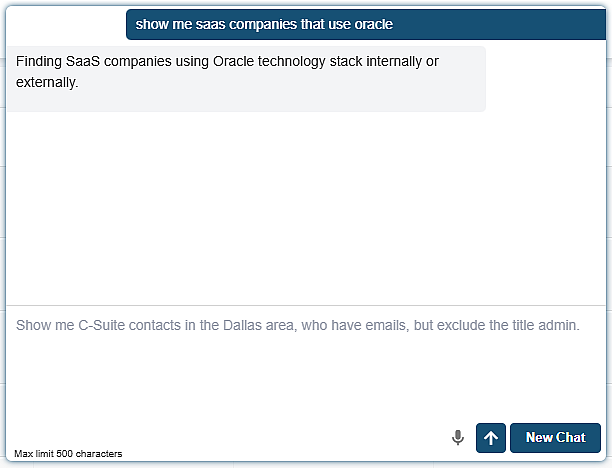Screen dimensions: 612x468
Task: Focus the chat message input box
Action: coord(300,365)
